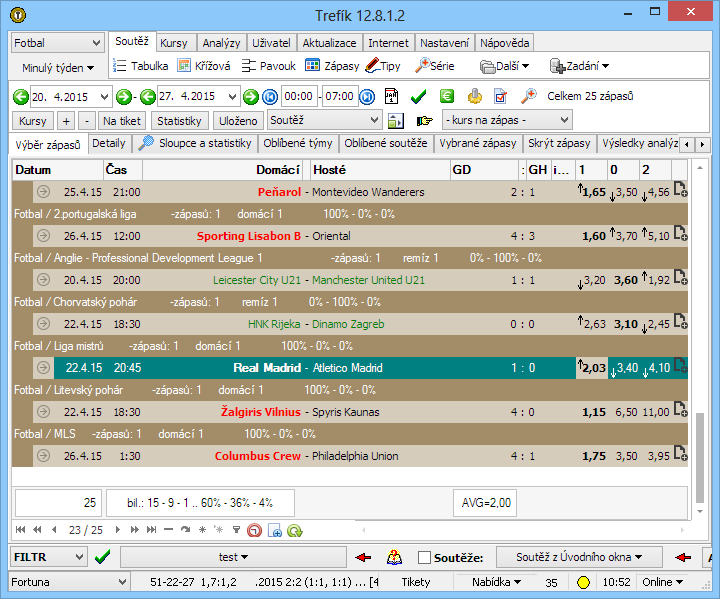
Task: Click the filter funnel icon in navigator
Action: click(x=236, y=530)
